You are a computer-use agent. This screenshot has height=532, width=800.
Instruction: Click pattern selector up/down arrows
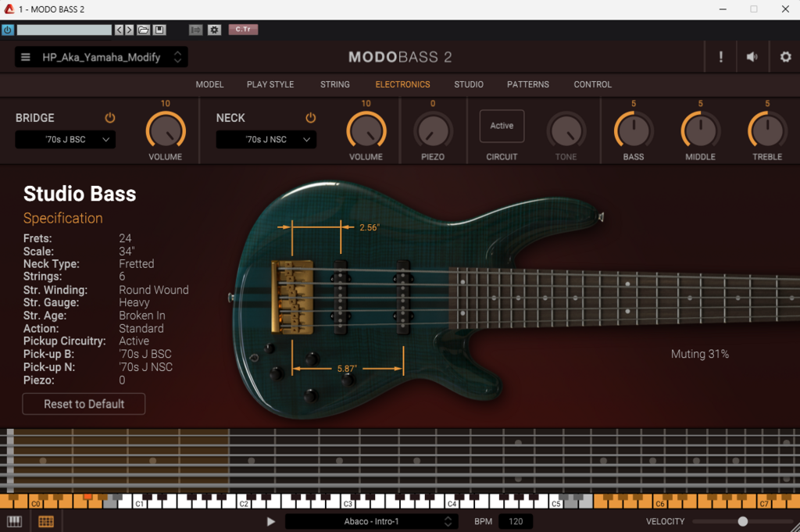448,521
